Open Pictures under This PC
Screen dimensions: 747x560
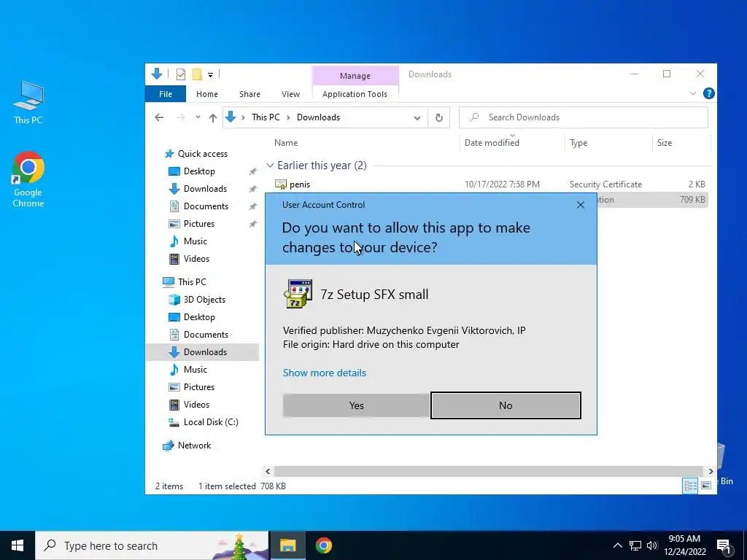pyautogui.click(x=198, y=387)
